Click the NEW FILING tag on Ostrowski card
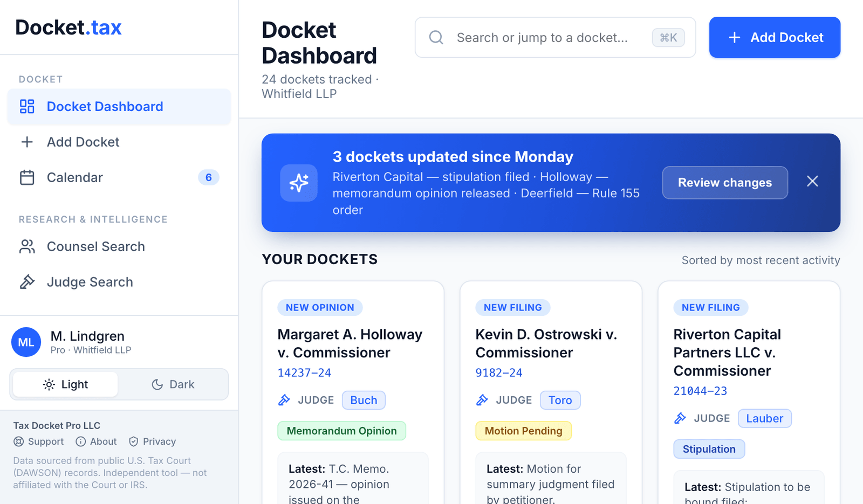 pyautogui.click(x=512, y=308)
